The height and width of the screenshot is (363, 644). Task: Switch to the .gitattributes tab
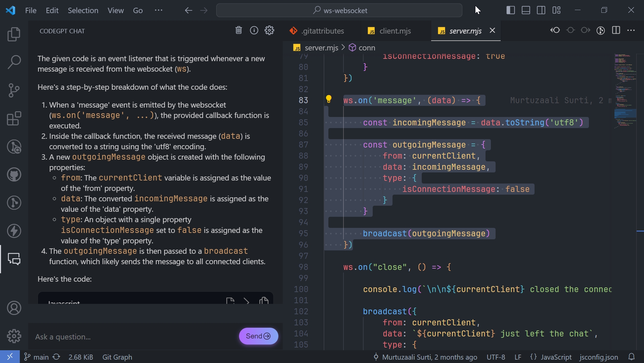pyautogui.click(x=322, y=31)
